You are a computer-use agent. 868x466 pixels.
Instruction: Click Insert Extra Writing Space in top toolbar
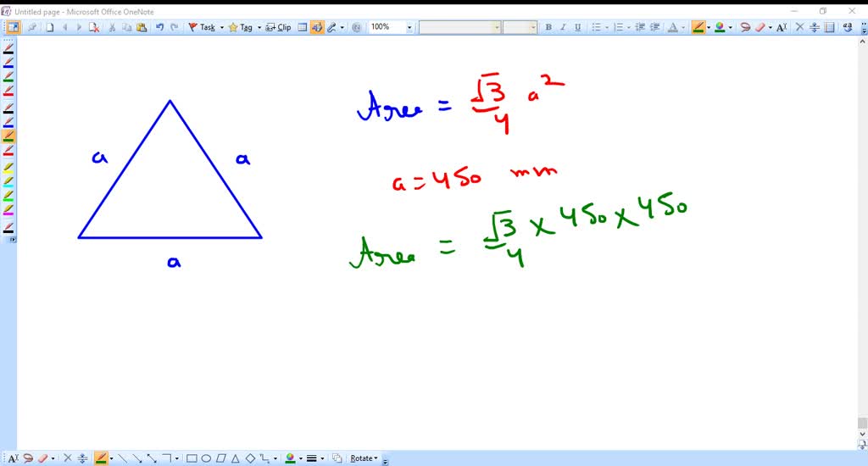point(815,27)
